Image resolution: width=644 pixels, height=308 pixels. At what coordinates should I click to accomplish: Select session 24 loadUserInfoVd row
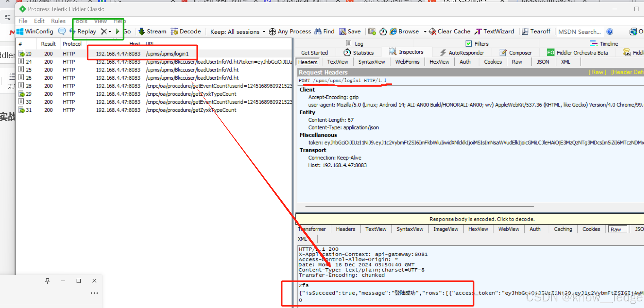[154, 62]
